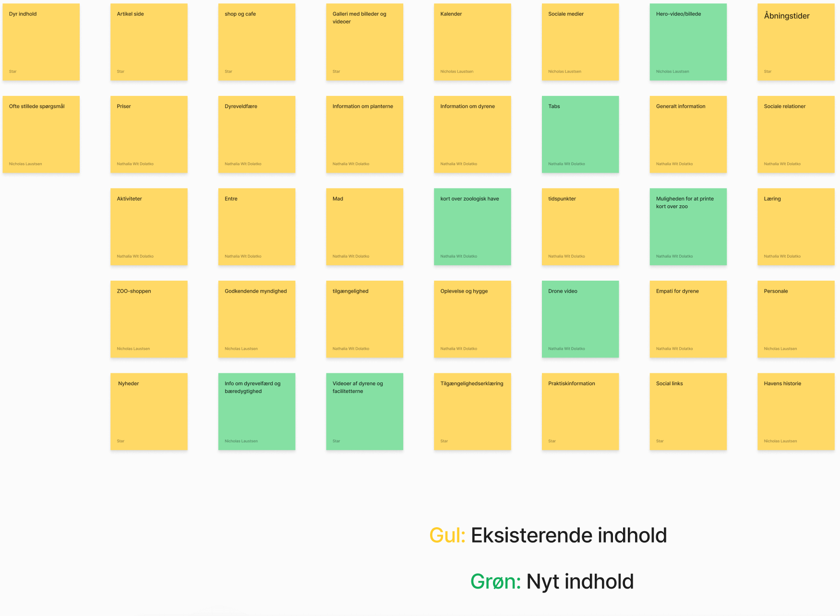Click the 'Empati for dyrene' sticky note
Image resolution: width=840 pixels, height=616 pixels.
tap(688, 319)
